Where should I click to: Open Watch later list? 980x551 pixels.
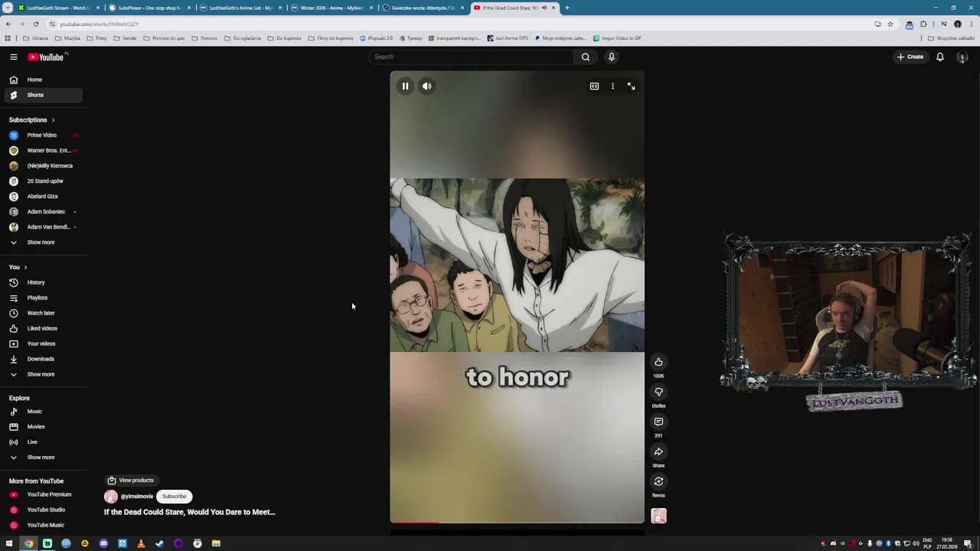tap(42, 313)
